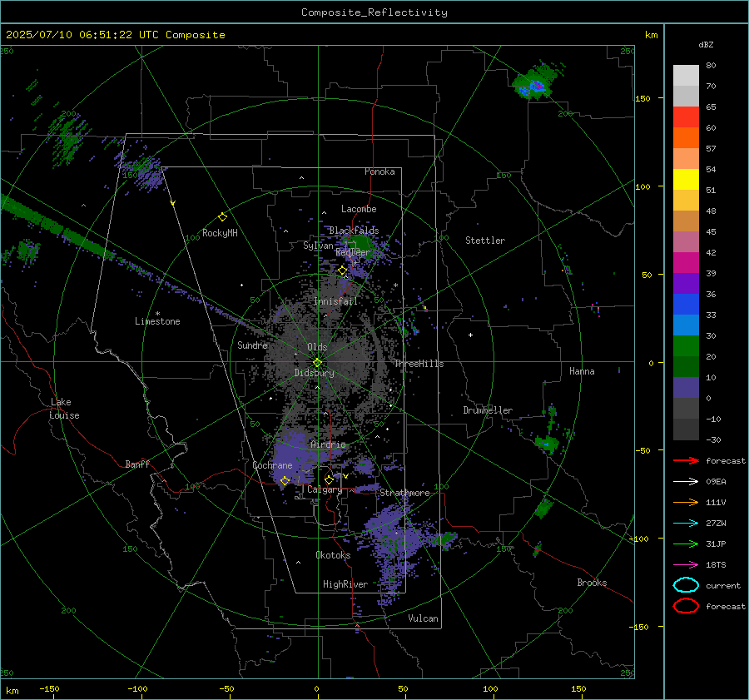Click the 51 dBZ yellow color swatch
The height and width of the screenshot is (700, 749).
[686, 180]
